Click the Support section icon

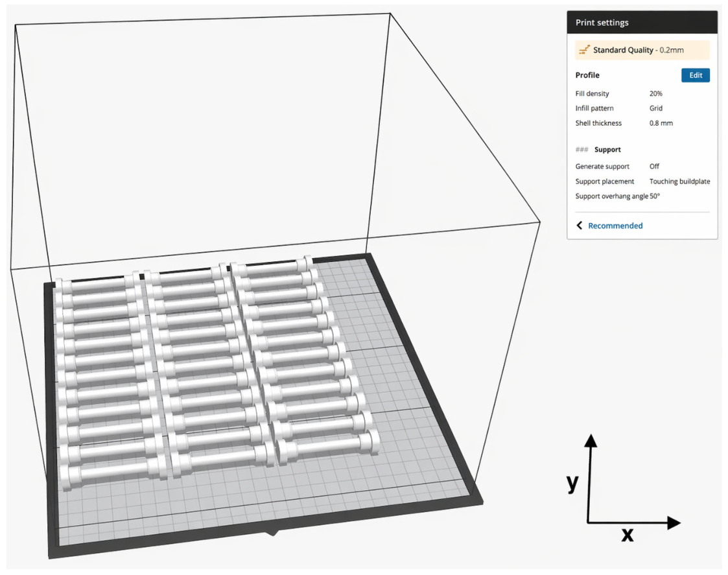[x=581, y=150]
